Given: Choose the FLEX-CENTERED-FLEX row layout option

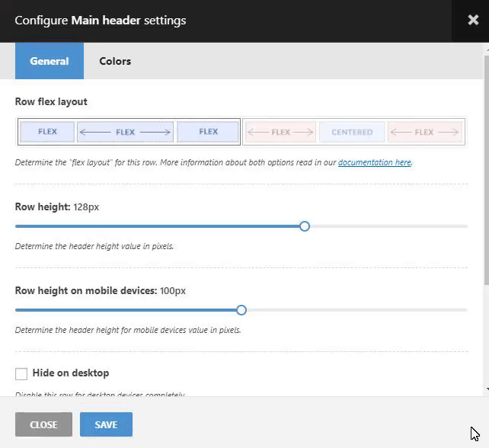Looking at the screenshot, I should click(353, 132).
